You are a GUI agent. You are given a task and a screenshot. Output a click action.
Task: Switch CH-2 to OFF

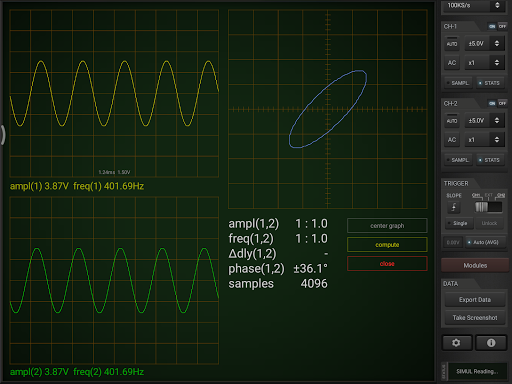pyautogui.click(x=502, y=103)
